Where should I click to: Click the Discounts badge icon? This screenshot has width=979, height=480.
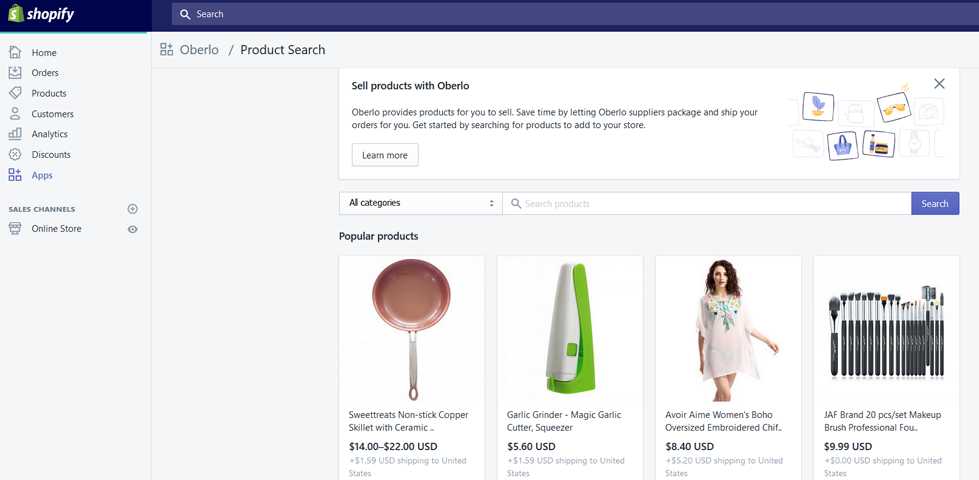(15, 155)
